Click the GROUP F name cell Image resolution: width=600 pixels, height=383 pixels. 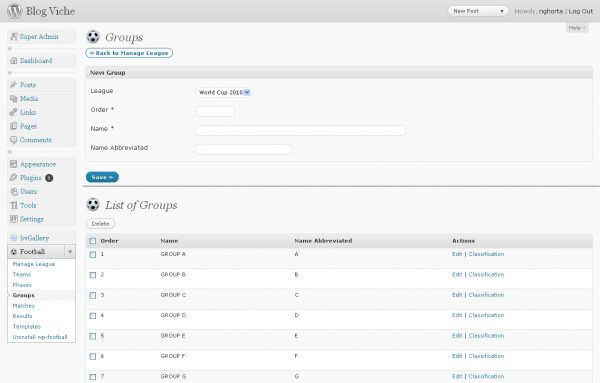[x=173, y=356]
